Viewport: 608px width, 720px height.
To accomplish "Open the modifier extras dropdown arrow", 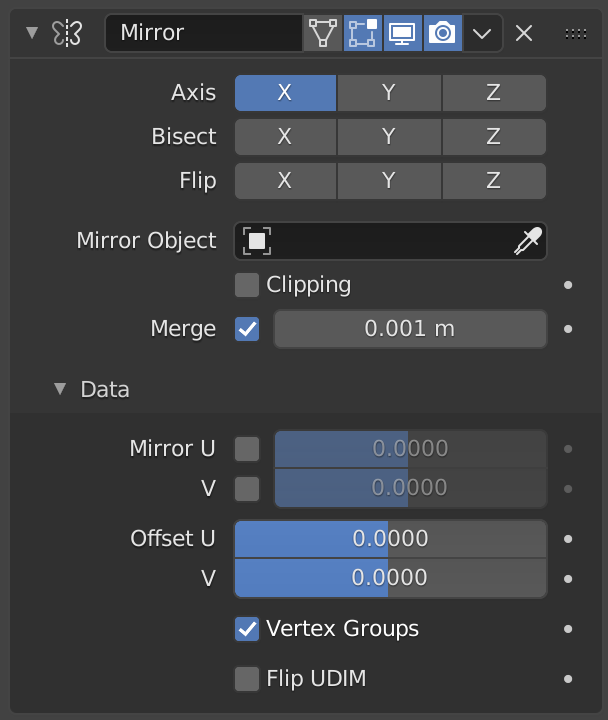I will pos(483,33).
